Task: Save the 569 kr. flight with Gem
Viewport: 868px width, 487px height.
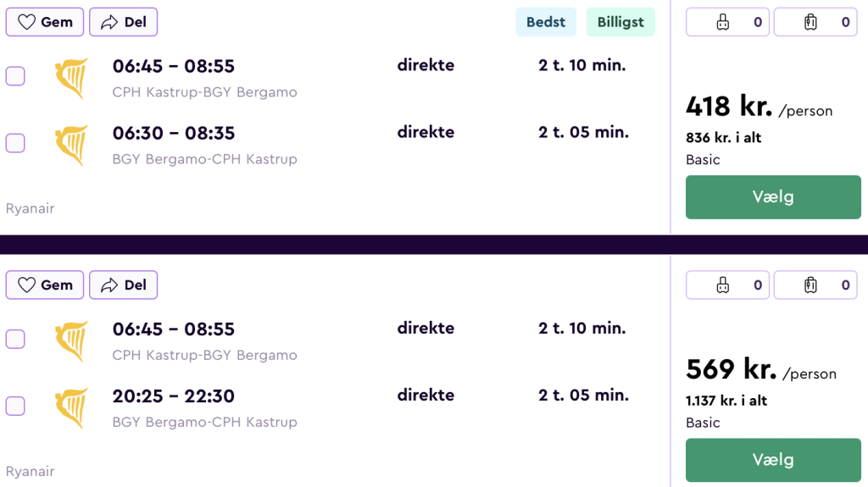Action: coord(45,285)
